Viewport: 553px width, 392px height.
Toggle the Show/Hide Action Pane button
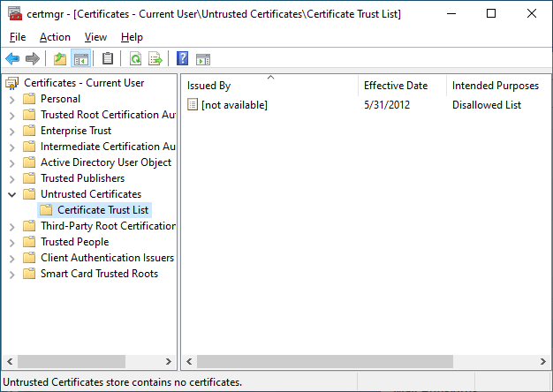(x=203, y=59)
